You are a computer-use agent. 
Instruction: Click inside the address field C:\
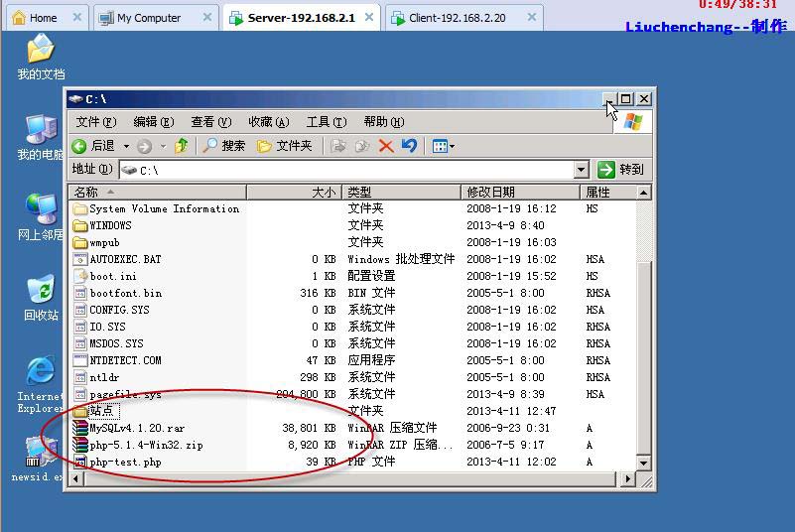click(x=347, y=170)
